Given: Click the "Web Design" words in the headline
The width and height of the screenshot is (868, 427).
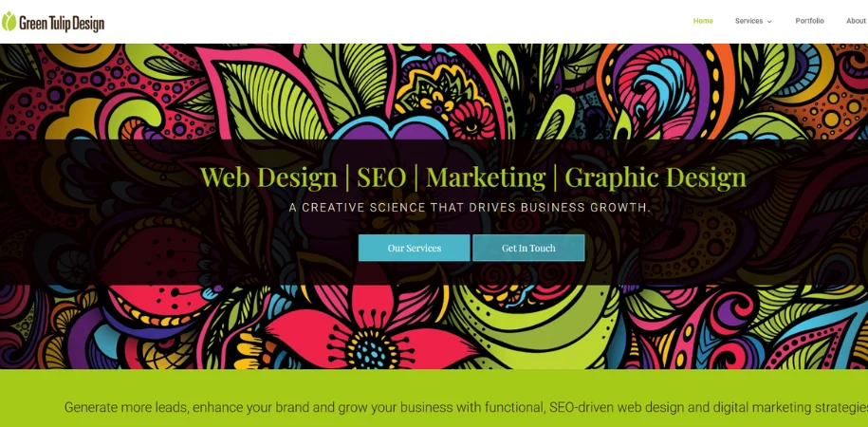Looking at the screenshot, I should click(268, 177).
